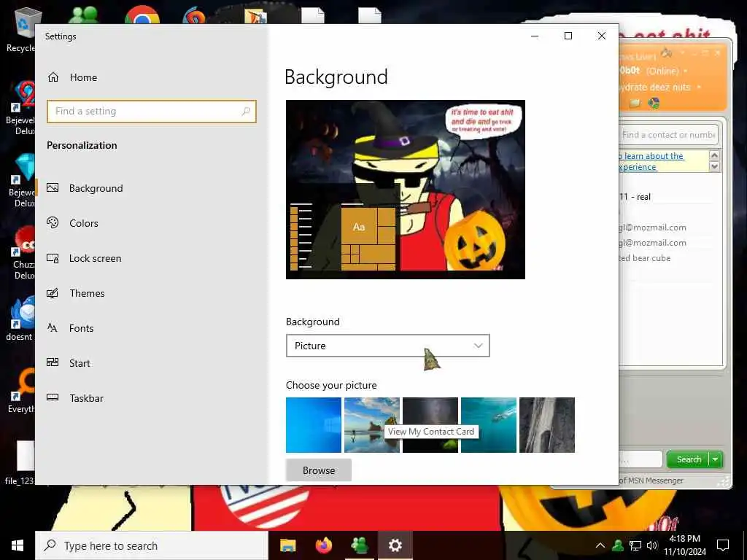The width and height of the screenshot is (747, 560).
Task: Select the beach reflection wallpaper thumbnail
Action: pyautogui.click(x=371, y=425)
